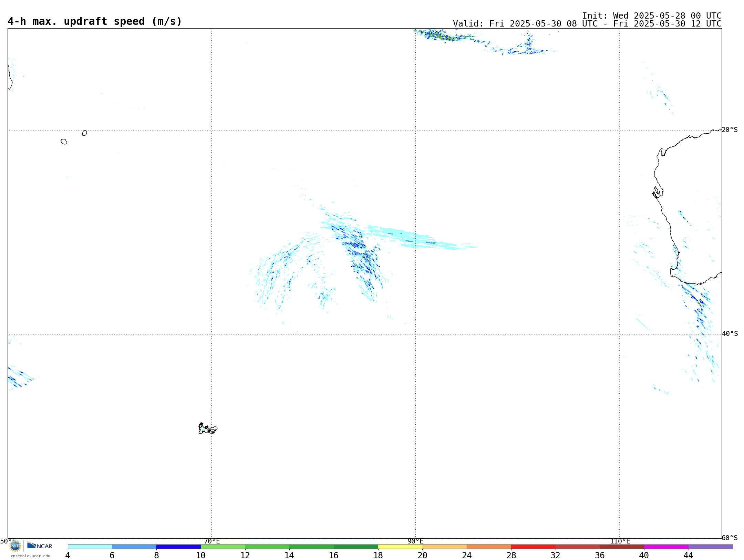Click the dark blue 8–10 m/s colorbar segment
The height and width of the screenshot is (560, 744).
coord(178,547)
